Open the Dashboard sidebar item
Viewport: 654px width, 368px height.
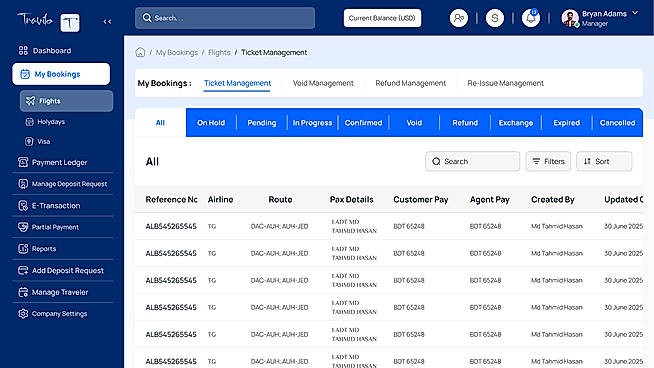coord(45,50)
